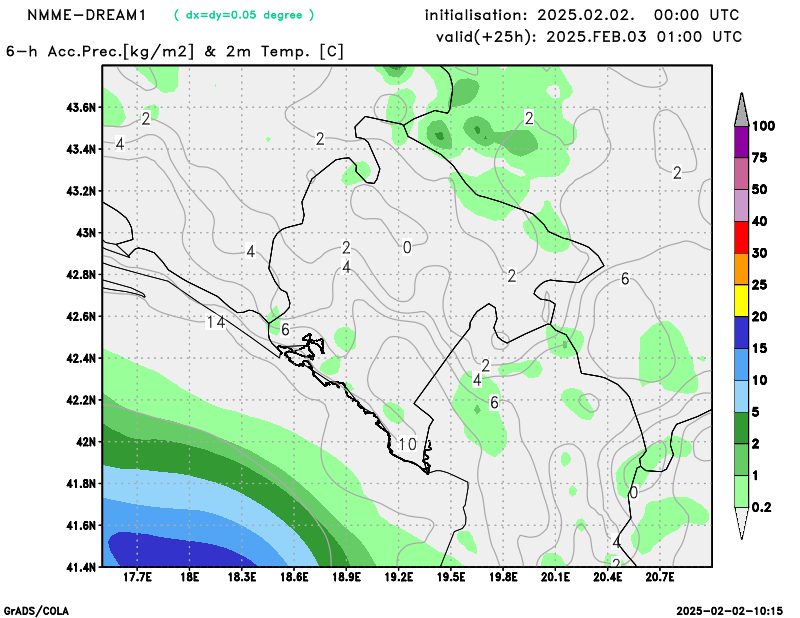Click the 6-h Acc.Prec. & 2m Temp. heading

(175, 52)
